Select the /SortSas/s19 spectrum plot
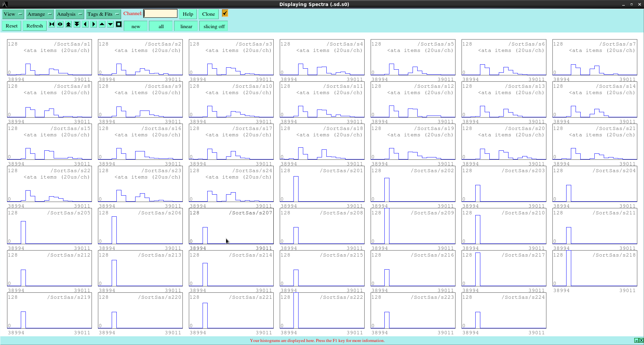 point(413,142)
